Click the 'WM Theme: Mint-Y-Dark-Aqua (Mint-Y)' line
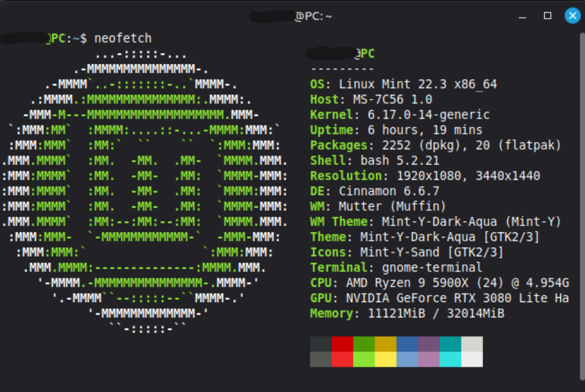 tap(436, 222)
